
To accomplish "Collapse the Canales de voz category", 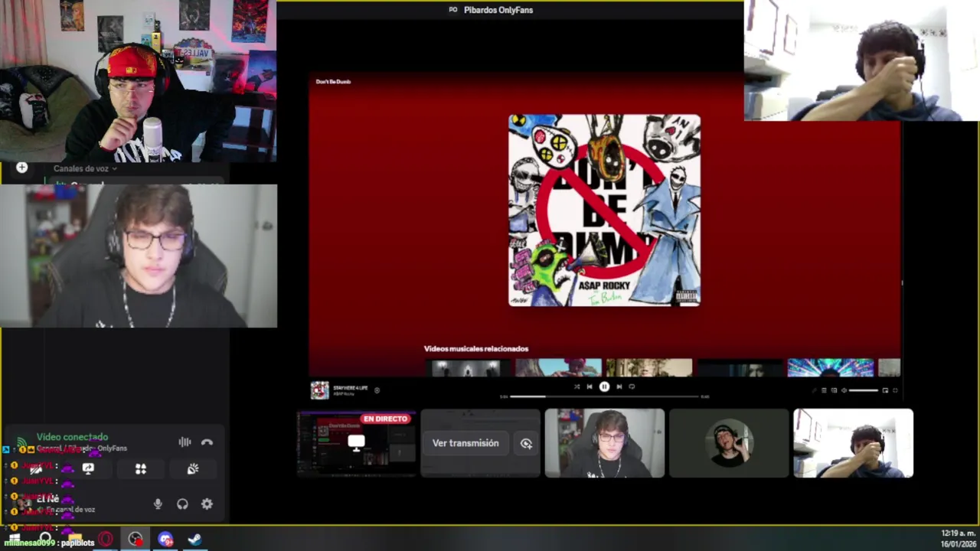I will [x=84, y=168].
